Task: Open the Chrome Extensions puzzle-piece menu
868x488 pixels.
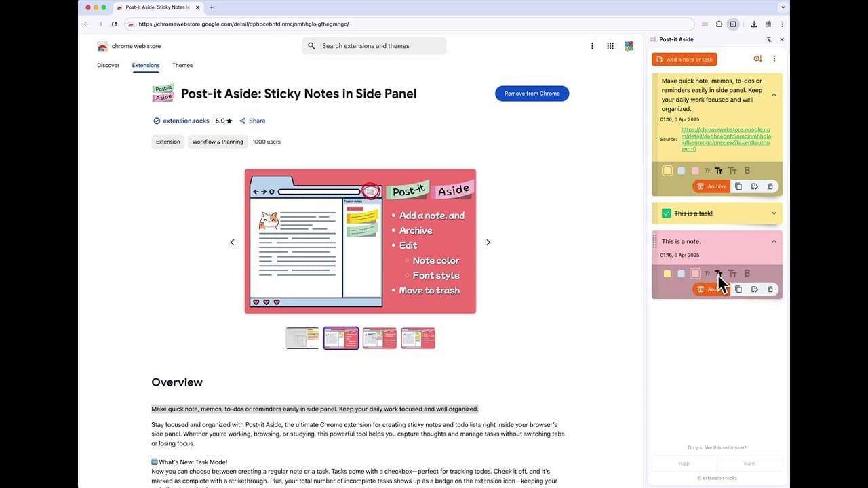Action: pos(719,24)
